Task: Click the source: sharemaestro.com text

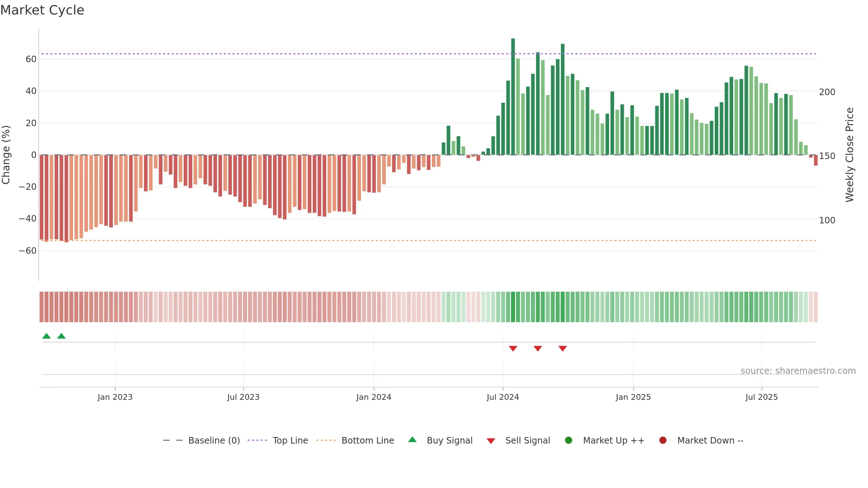Action: point(798,371)
